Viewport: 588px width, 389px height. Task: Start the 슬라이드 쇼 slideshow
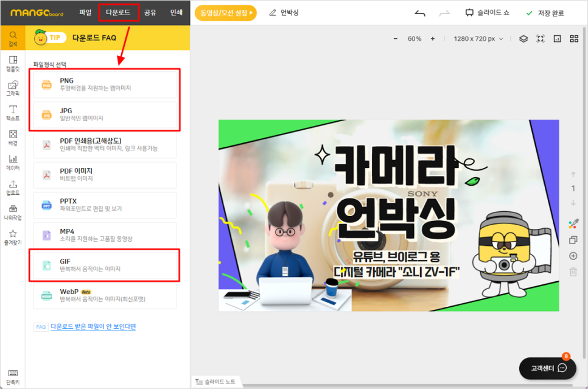488,13
